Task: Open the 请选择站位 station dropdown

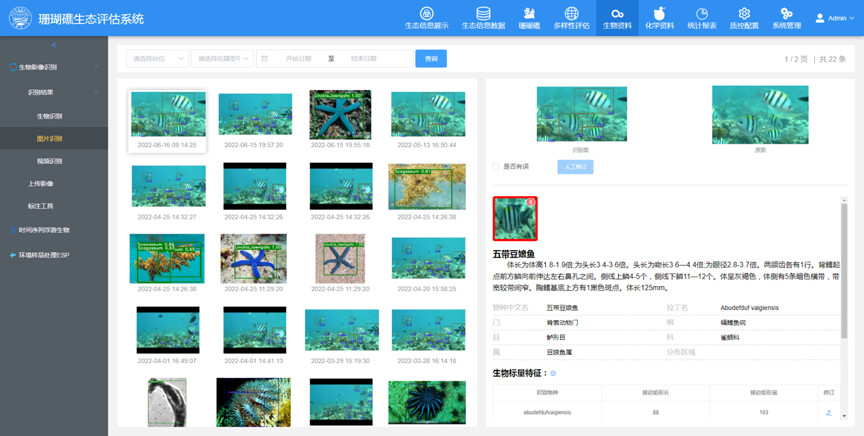Action: 157,59
